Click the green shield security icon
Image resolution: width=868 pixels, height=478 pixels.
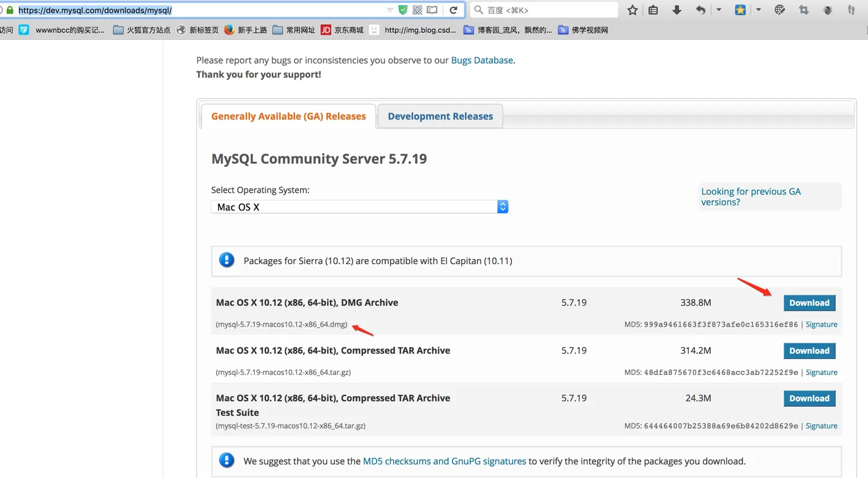click(x=403, y=10)
